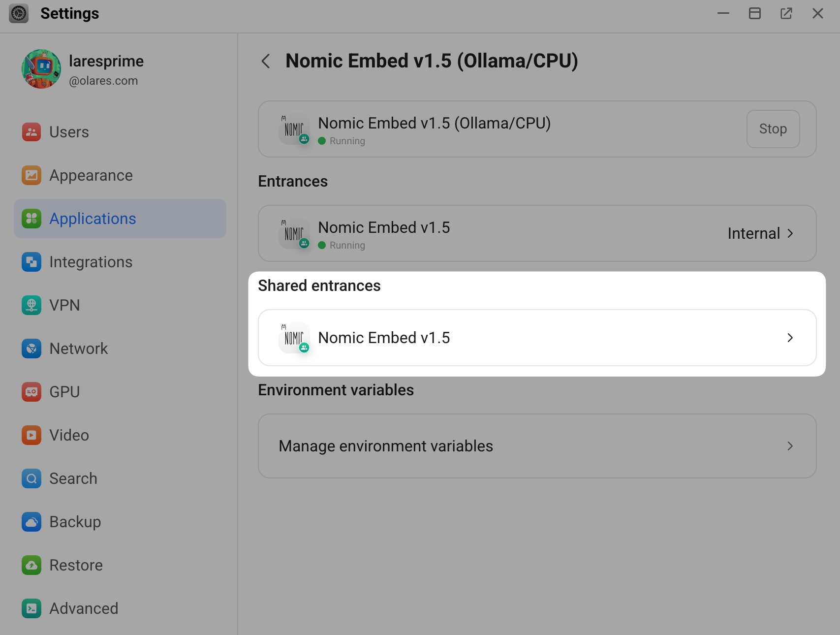Viewport: 840px width, 635px height.
Task: Click the laresprime profile avatar
Action: (x=41, y=69)
